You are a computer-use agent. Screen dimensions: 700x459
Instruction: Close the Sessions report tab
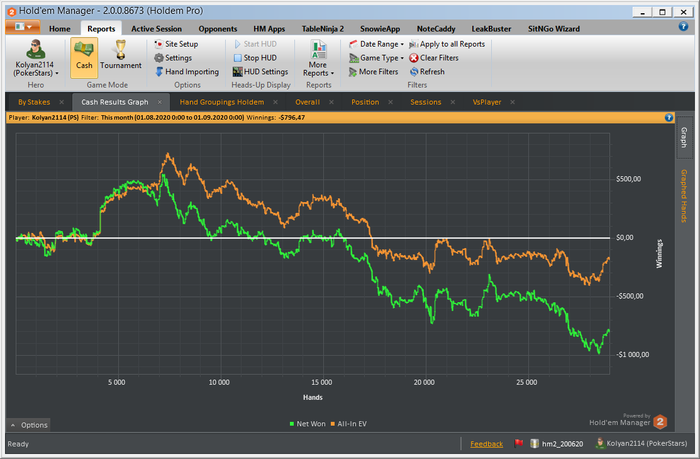453,102
